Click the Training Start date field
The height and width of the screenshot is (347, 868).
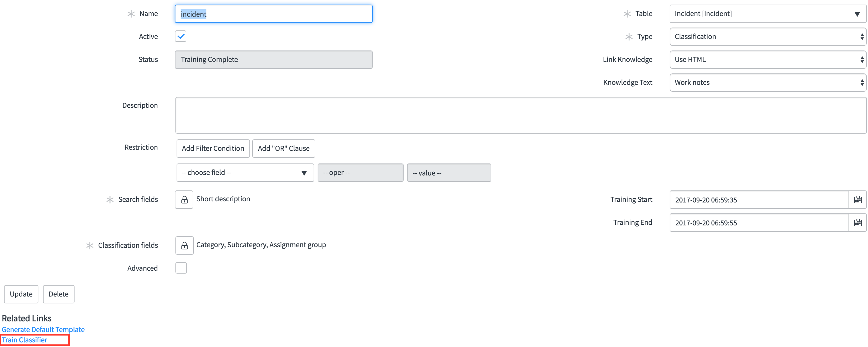coord(758,200)
